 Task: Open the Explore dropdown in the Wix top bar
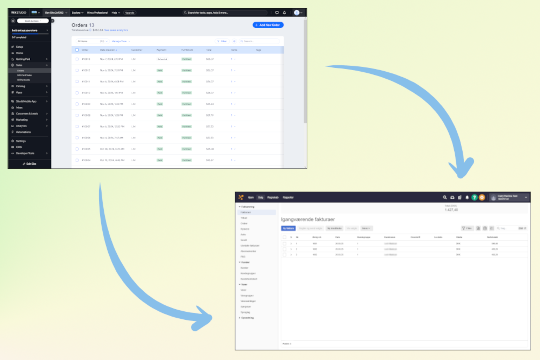click(x=77, y=13)
